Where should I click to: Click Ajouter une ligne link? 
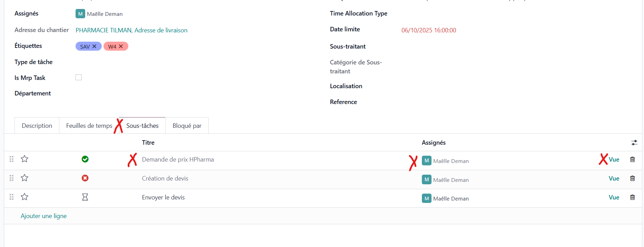pos(44,216)
